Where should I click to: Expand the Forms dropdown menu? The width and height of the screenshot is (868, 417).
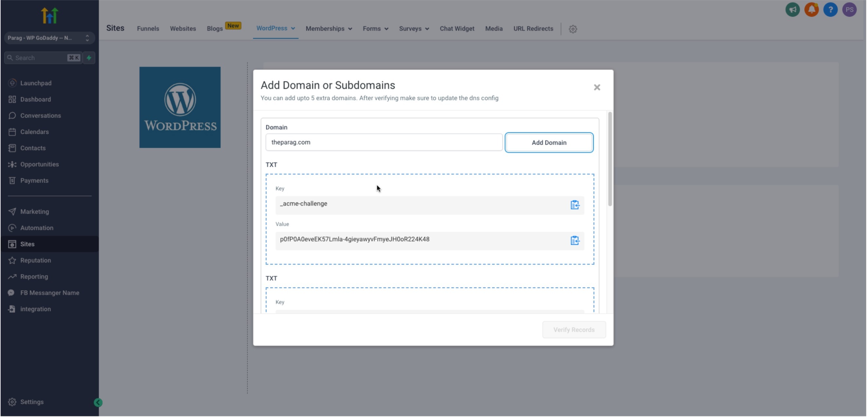[x=375, y=29]
